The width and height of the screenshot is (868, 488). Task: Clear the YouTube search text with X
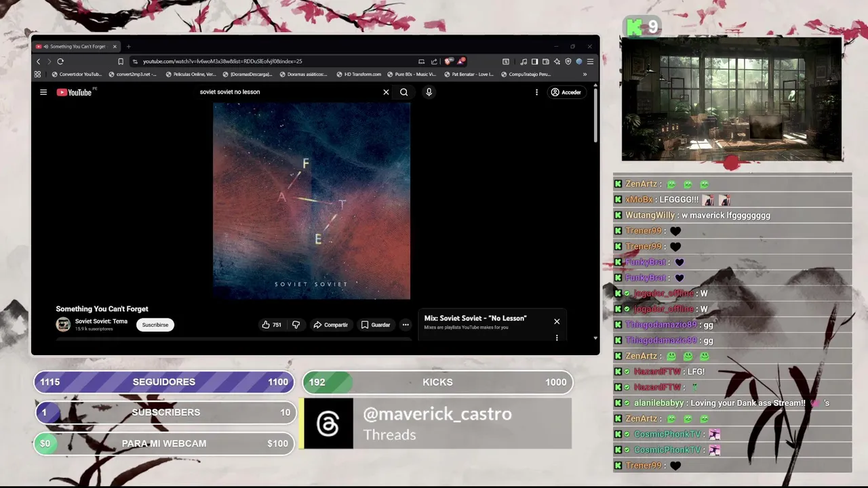click(386, 92)
